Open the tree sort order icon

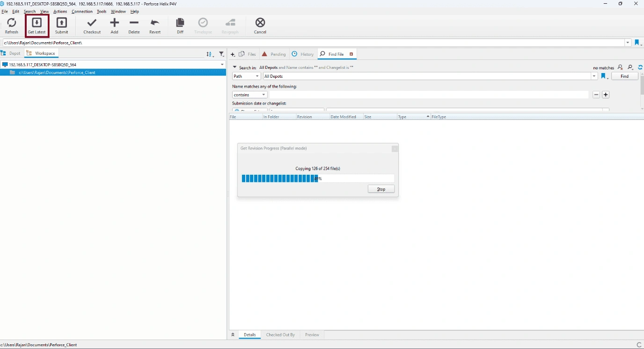click(x=210, y=54)
